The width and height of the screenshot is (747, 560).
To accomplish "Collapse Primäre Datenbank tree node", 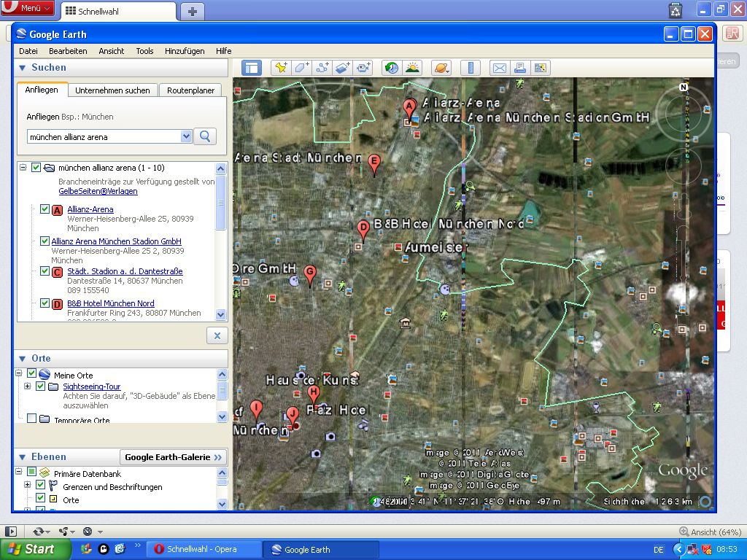I will click(18, 472).
